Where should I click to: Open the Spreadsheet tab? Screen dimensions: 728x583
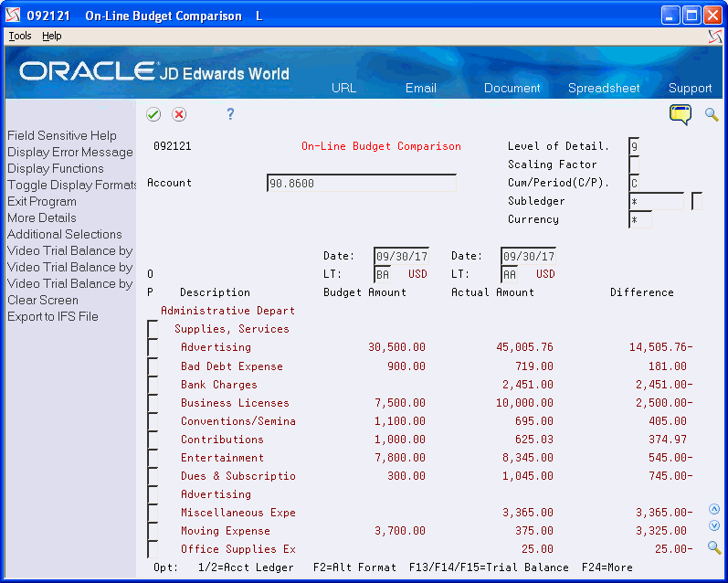pyautogui.click(x=604, y=88)
